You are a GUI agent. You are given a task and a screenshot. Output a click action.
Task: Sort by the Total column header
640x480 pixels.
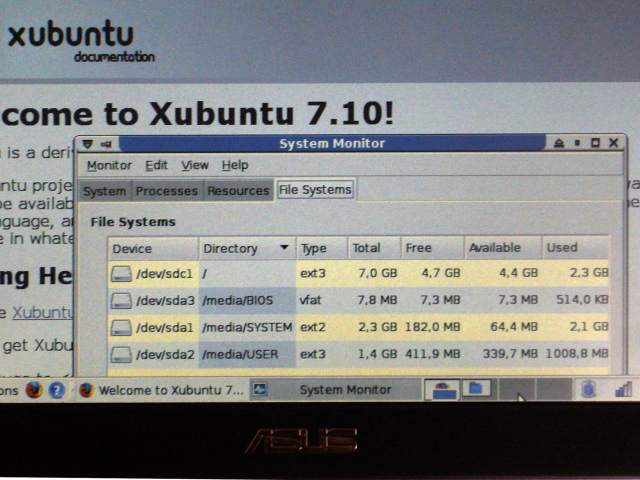(374, 248)
